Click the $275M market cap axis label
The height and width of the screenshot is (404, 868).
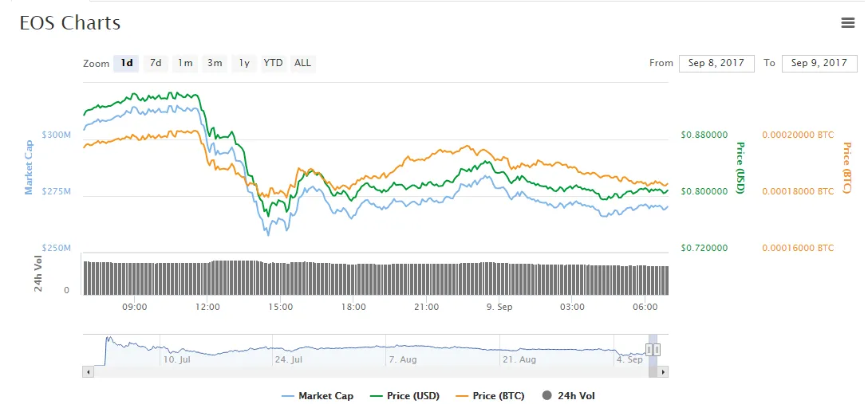56,191
